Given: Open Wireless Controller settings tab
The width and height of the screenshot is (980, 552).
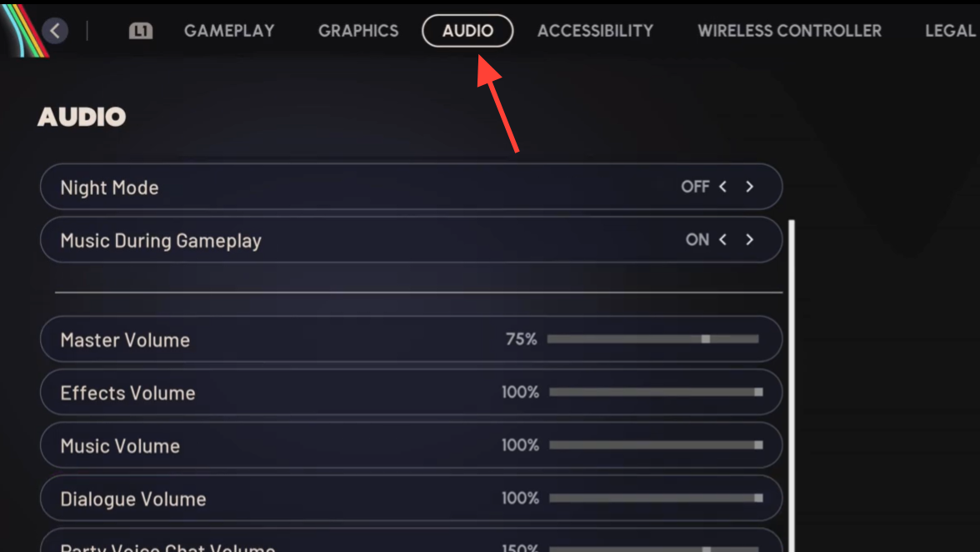Looking at the screenshot, I should pyautogui.click(x=789, y=31).
